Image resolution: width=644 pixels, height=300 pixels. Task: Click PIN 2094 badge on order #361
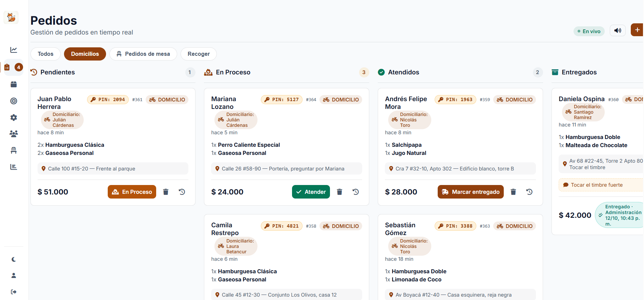pyautogui.click(x=108, y=99)
